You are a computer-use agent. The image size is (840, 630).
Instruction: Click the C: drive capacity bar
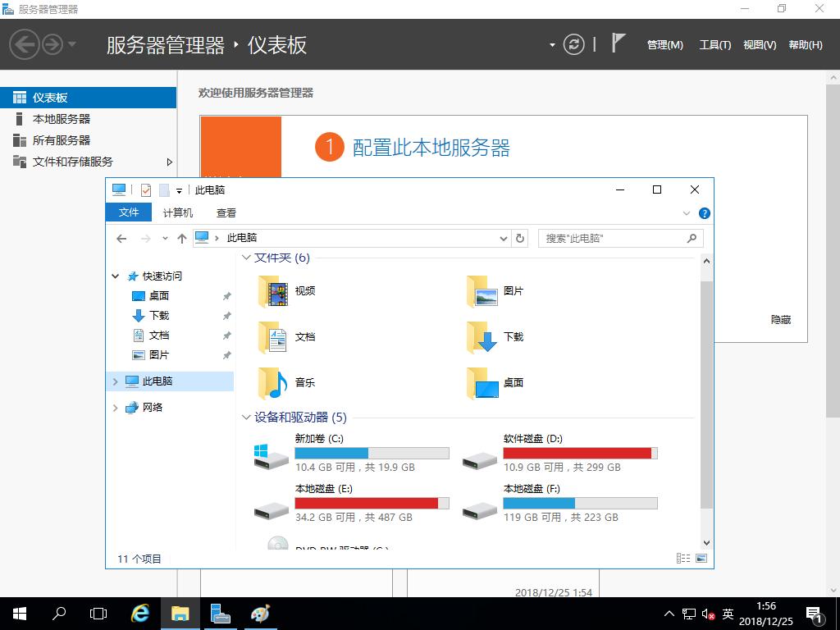[x=372, y=452]
